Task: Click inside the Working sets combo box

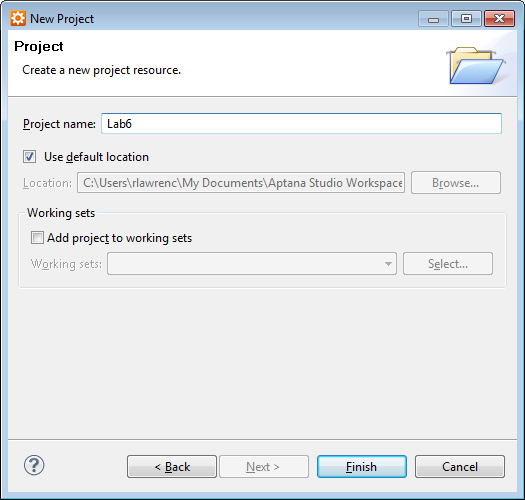Action: pyautogui.click(x=252, y=264)
